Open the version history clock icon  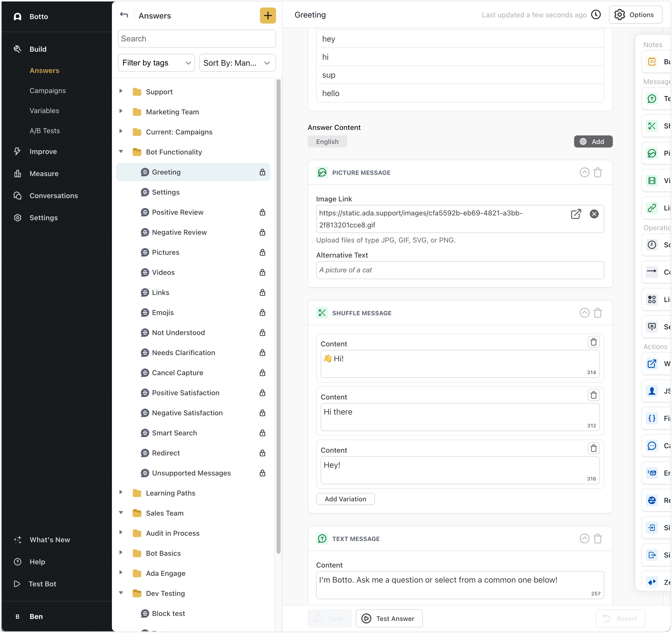pos(596,15)
